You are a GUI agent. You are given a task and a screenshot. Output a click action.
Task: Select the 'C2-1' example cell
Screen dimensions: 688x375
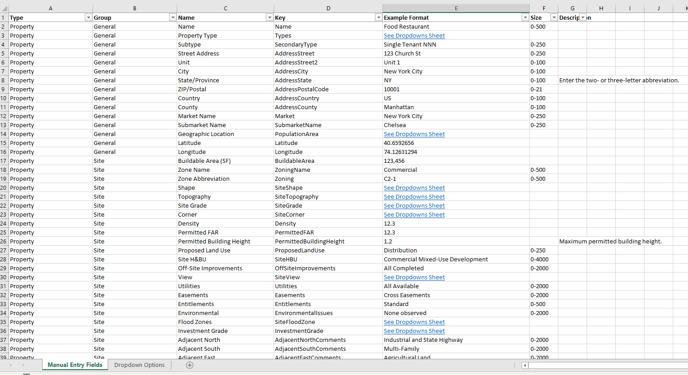click(x=456, y=179)
